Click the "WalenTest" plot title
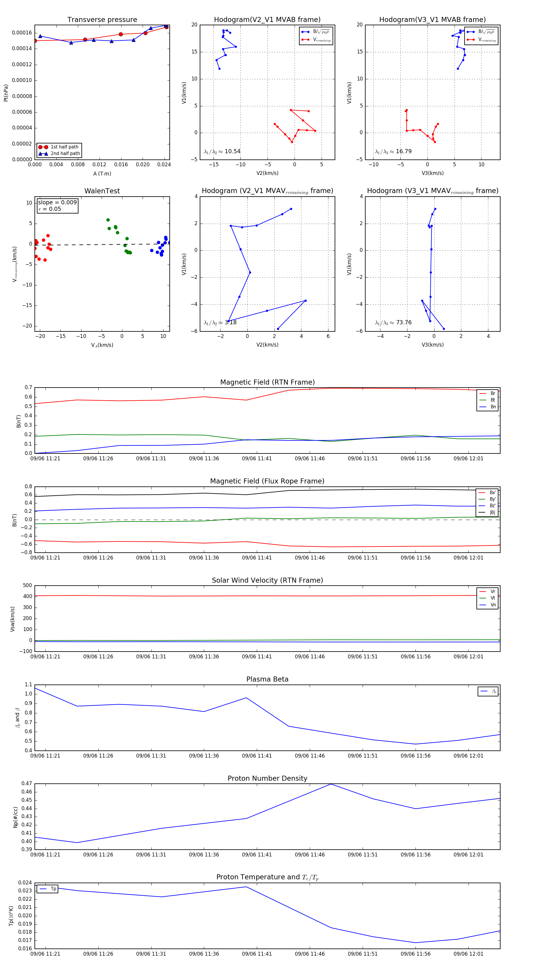This screenshot has height=980, width=535. pos(102,191)
